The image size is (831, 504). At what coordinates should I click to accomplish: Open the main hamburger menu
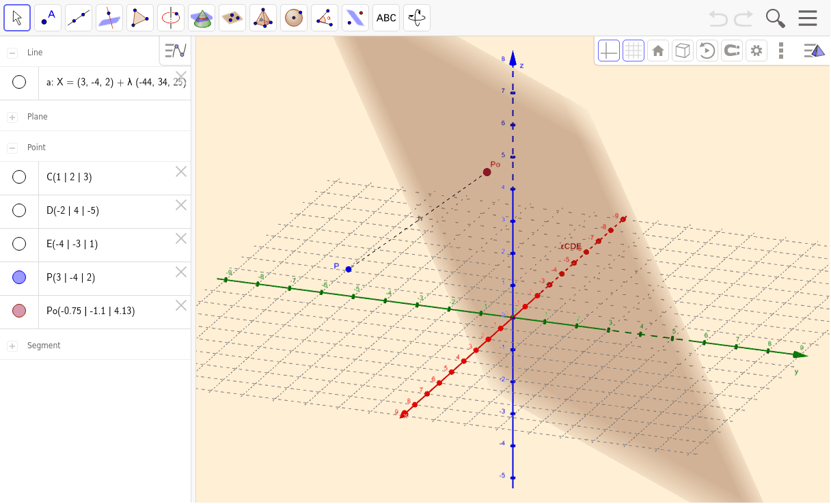pyautogui.click(x=808, y=18)
